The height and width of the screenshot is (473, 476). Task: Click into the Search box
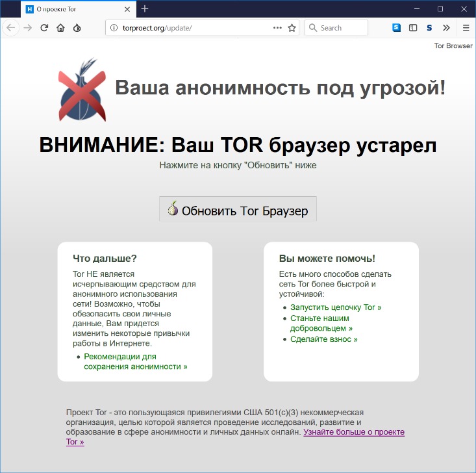(336, 28)
